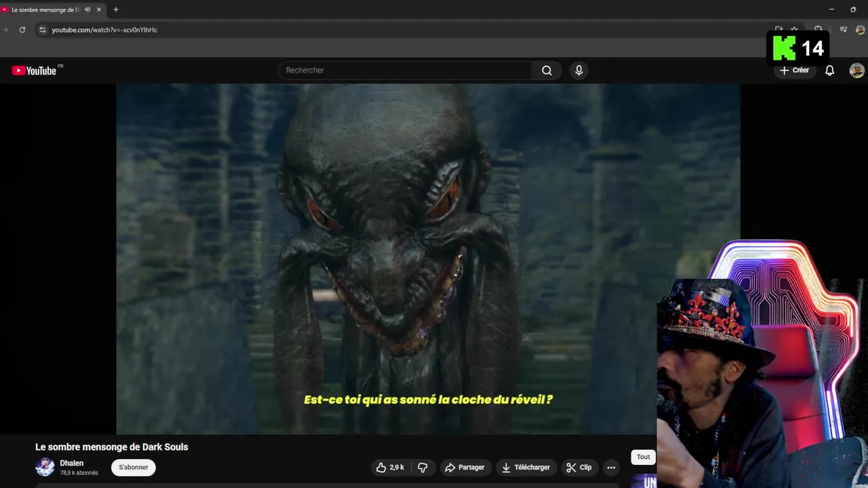
Task: Open the Chrome profile avatar
Action: 861,30
